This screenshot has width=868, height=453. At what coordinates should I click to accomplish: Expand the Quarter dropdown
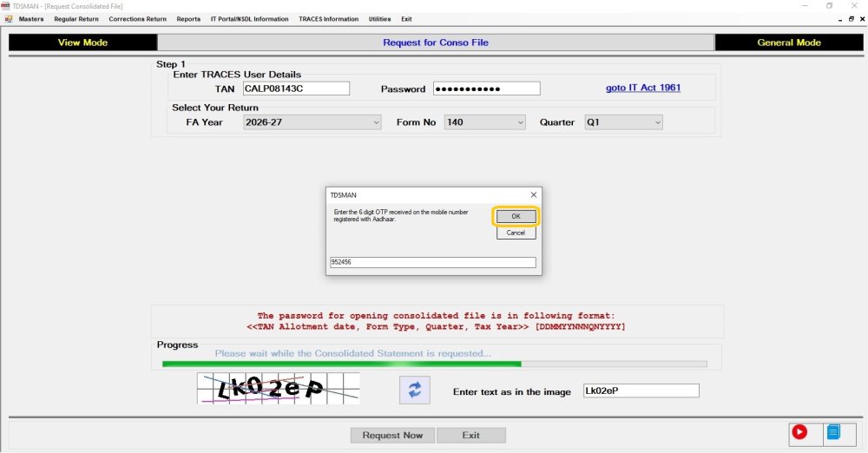pos(658,122)
